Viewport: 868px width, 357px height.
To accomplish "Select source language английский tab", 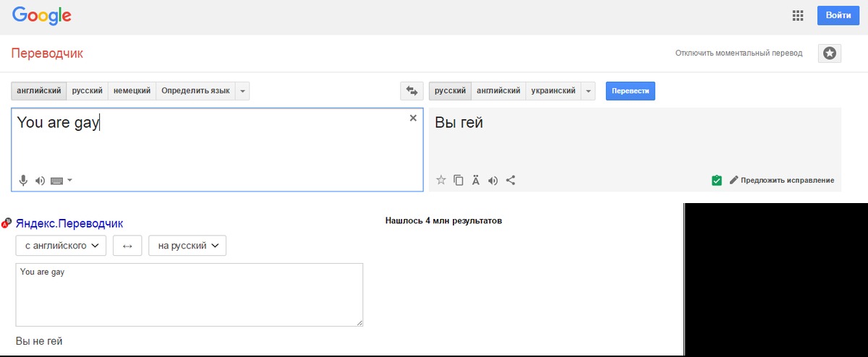I will click(39, 91).
